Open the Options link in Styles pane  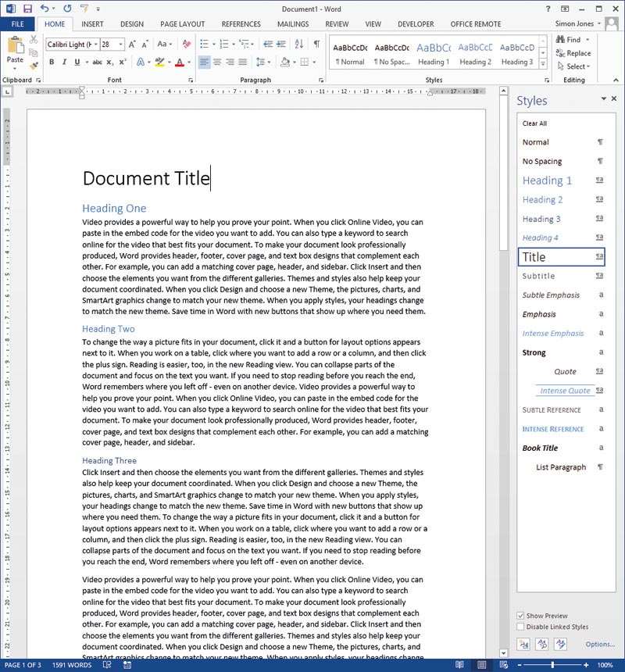[600, 644]
